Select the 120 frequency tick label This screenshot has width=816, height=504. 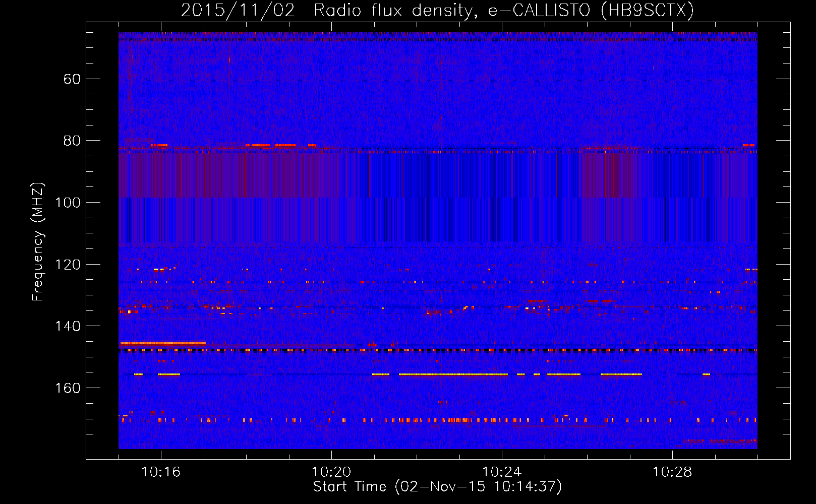[x=68, y=265]
